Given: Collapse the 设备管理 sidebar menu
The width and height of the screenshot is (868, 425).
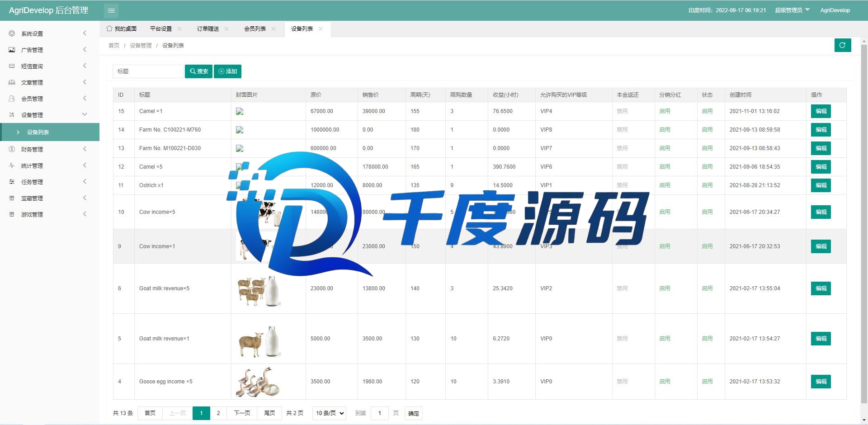Looking at the screenshot, I should pyautogui.click(x=85, y=115).
